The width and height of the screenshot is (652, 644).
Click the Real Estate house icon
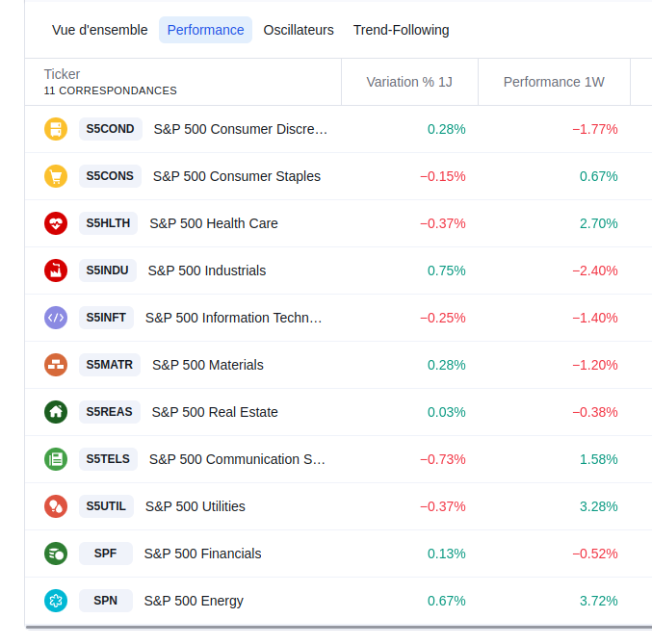click(56, 412)
